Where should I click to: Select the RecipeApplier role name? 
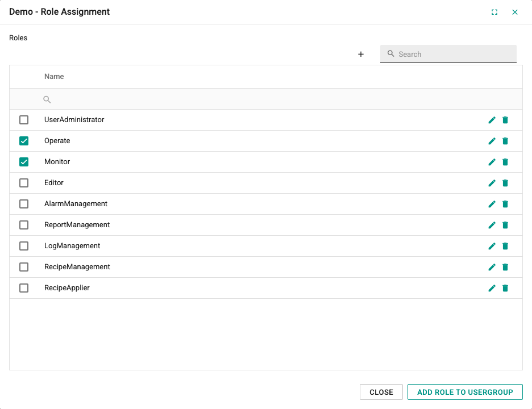point(67,288)
